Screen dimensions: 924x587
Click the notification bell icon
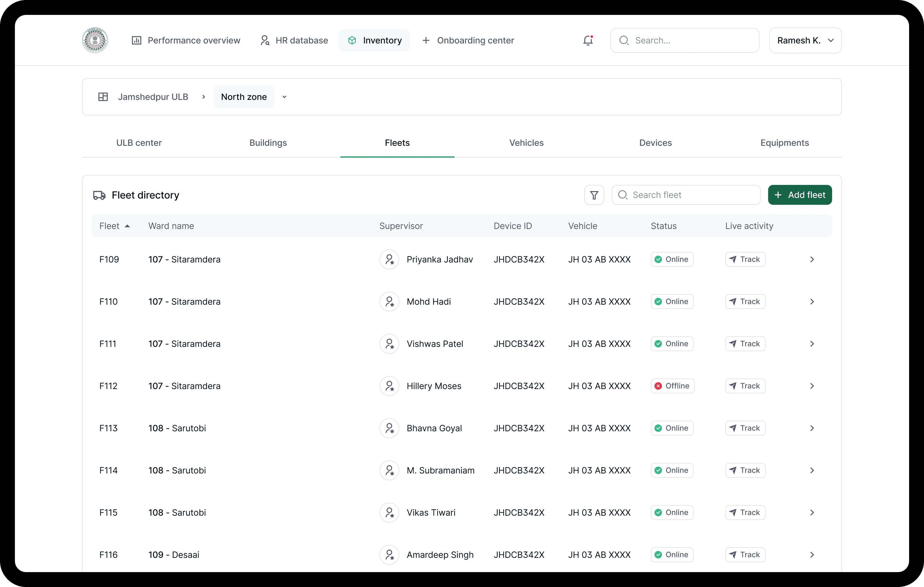pyautogui.click(x=588, y=40)
